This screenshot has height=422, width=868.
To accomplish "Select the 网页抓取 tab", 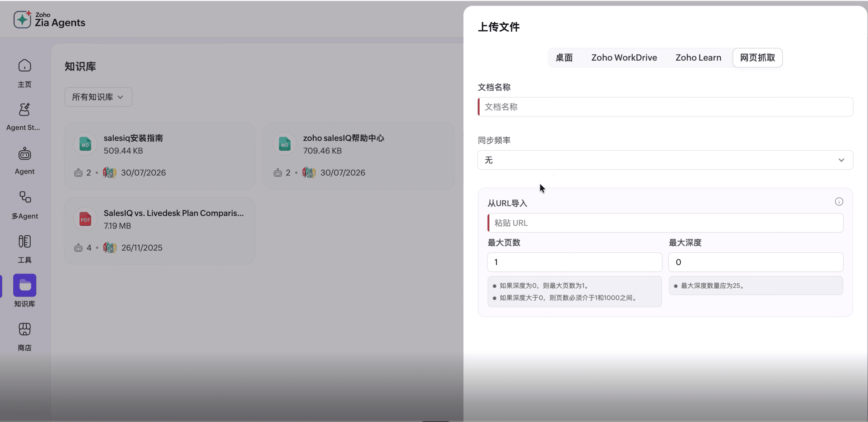I will click(758, 58).
